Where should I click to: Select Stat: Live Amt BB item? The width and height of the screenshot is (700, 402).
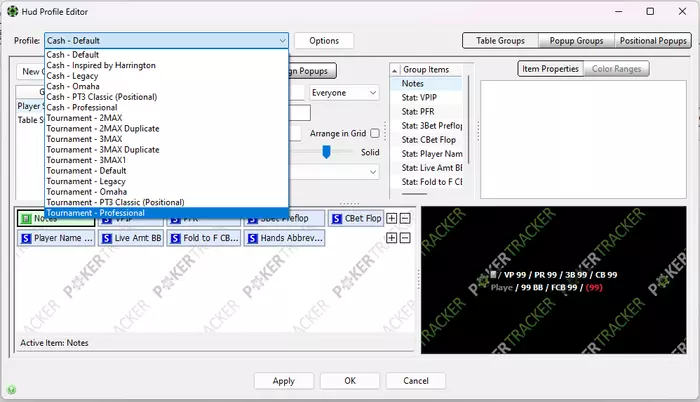click(x=426, y=168)
